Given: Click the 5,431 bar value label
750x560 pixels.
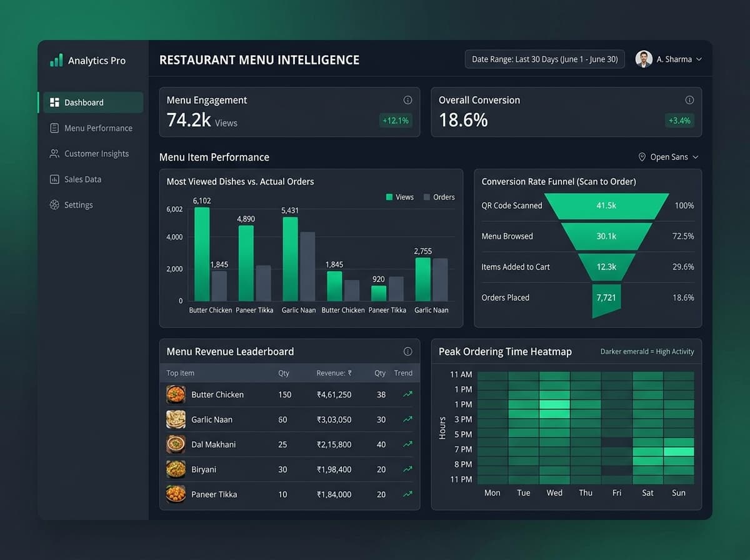Looking at the screenshot, I should pos(290,211).
